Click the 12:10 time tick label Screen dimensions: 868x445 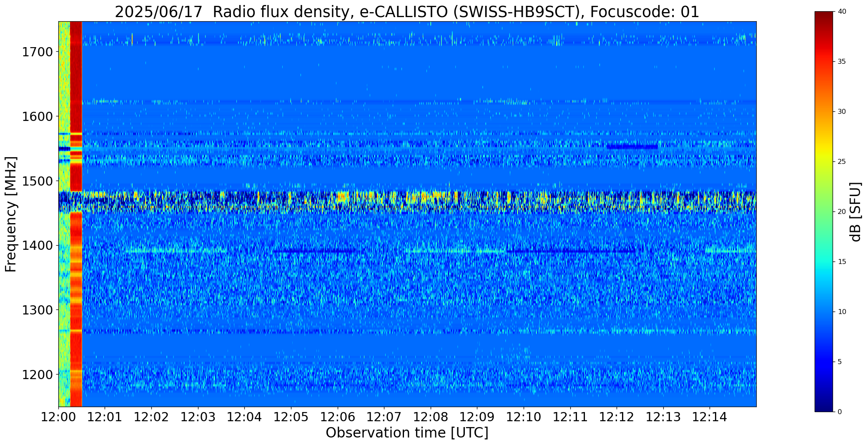pos(524,417)
